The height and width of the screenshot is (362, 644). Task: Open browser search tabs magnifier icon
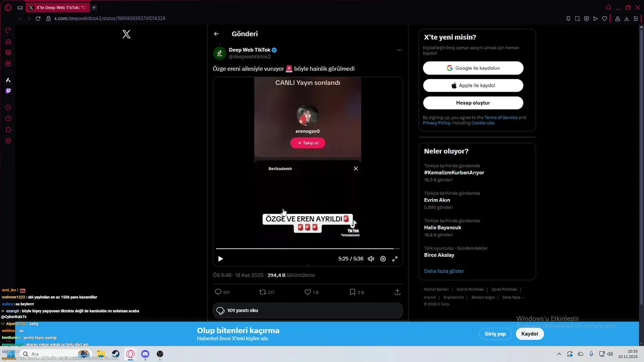[x=608, y=8]
